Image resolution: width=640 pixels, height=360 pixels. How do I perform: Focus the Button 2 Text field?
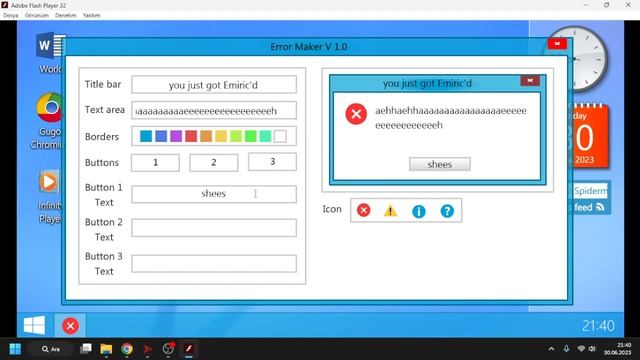pyautogui.click(x=214, y=228)
